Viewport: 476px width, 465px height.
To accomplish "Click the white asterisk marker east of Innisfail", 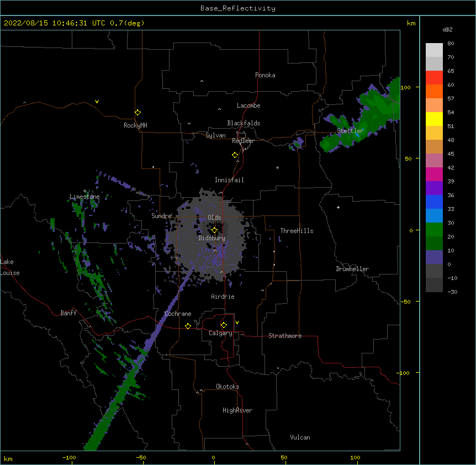I will [277, 167].
